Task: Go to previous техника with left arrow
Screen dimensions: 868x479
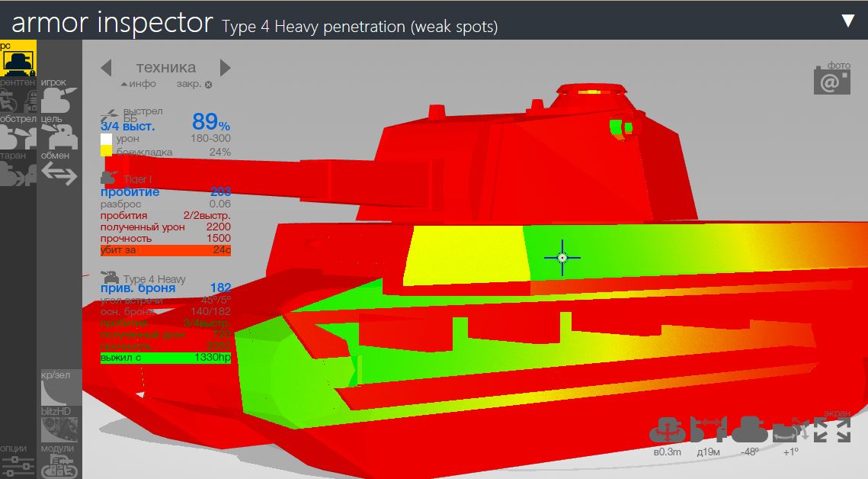Action: [107, 67]
